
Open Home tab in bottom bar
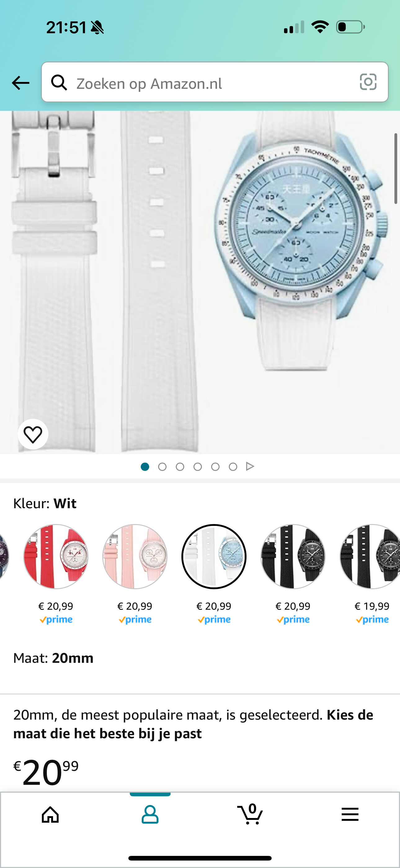pos(50,815)
